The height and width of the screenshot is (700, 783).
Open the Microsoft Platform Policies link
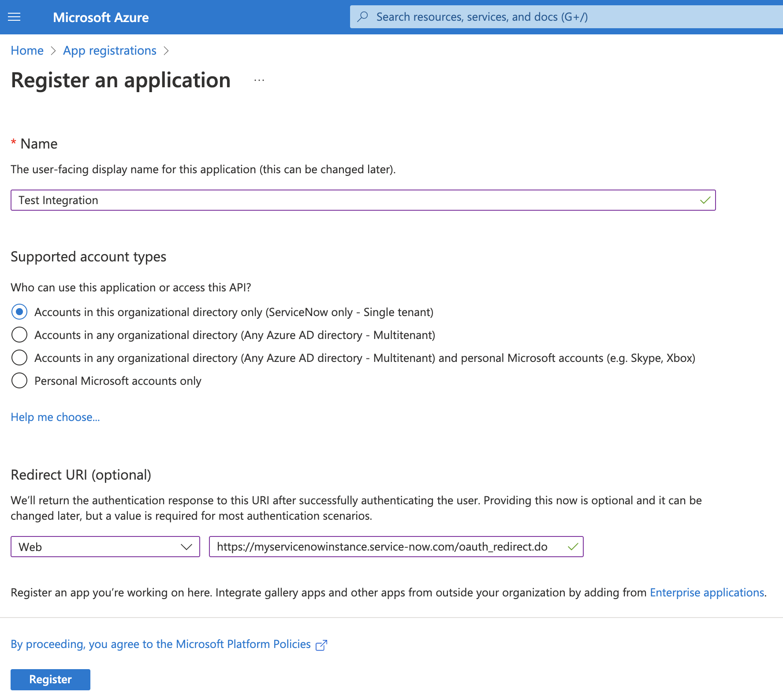161,644
